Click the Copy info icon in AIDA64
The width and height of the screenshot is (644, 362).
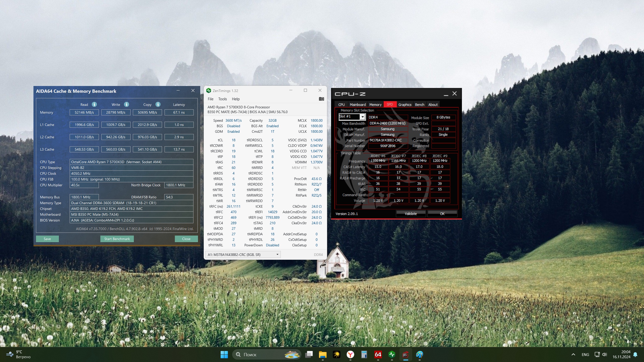158,104
